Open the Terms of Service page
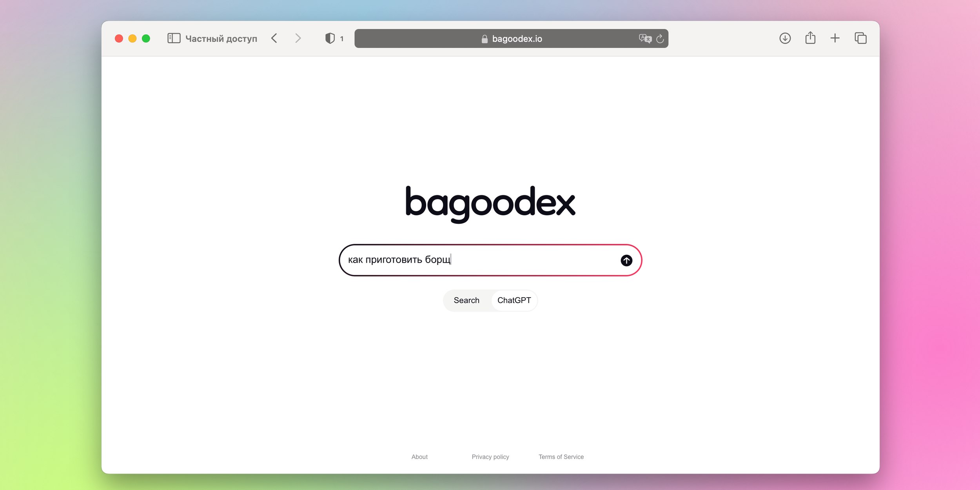 (560, 457)
